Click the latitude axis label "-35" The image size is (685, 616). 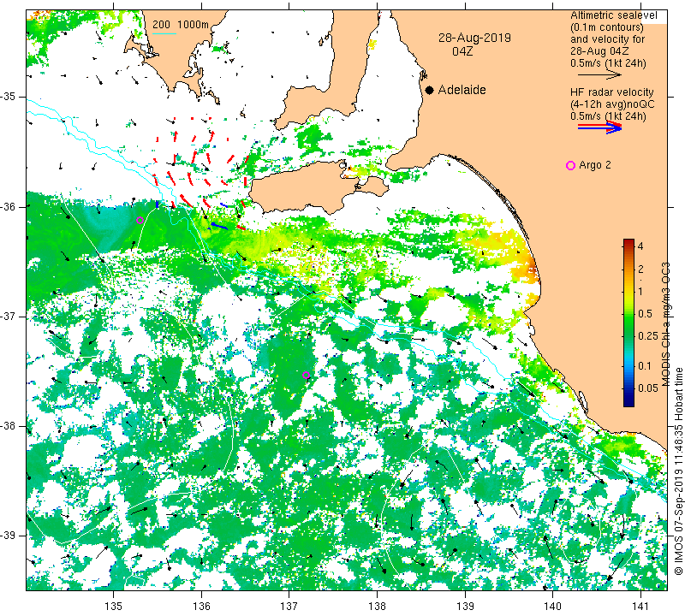9,96
